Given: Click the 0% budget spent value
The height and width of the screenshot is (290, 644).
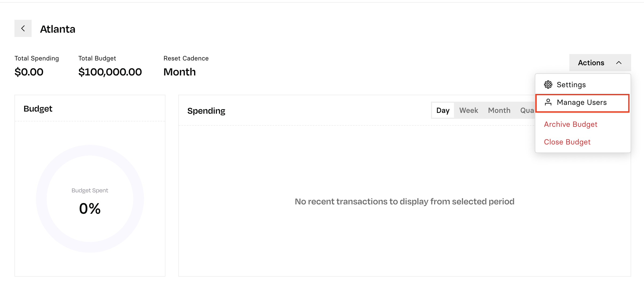Looking at the screenshot, I should [90, 208].
